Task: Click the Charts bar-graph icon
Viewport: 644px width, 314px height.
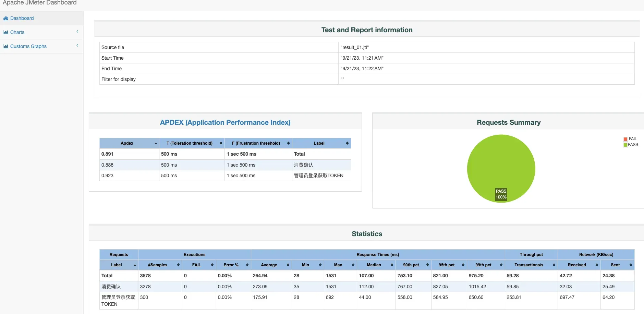Action: point(5,33)
